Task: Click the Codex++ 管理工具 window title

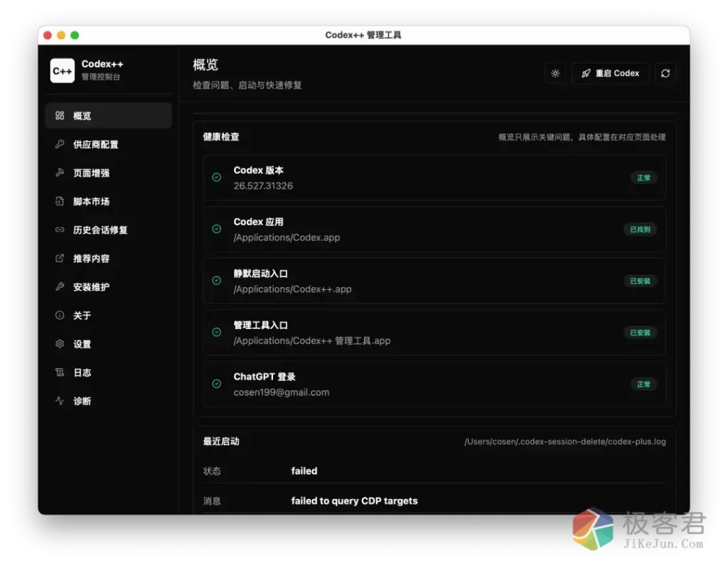Action: (x=363, y=36)
